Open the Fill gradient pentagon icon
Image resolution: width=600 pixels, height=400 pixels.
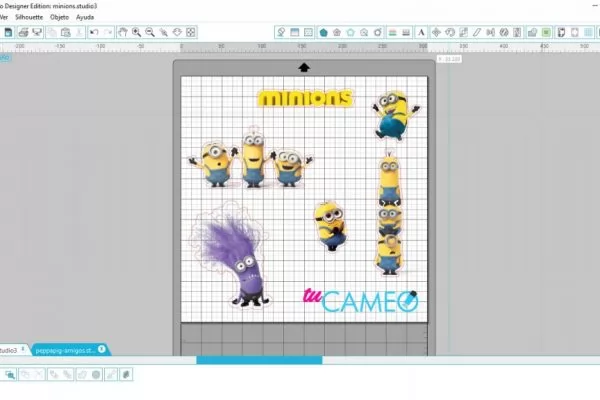pyautogui.click(x=337, y=33)
